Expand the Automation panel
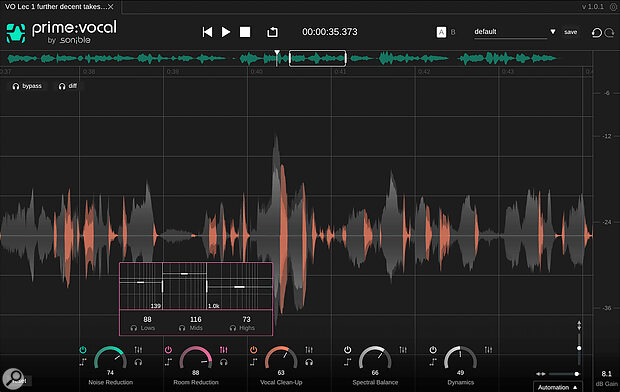620x392 pixels. tap(558, 387)
